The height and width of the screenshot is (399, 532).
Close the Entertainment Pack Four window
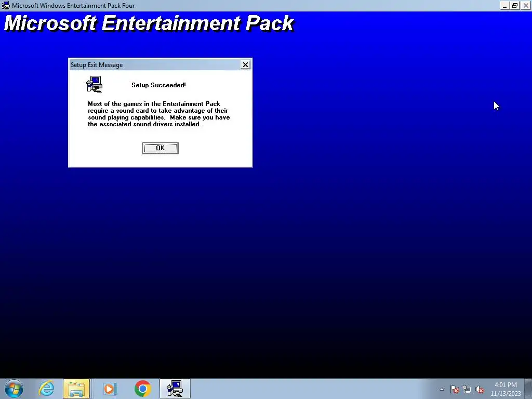click(526, 5)
